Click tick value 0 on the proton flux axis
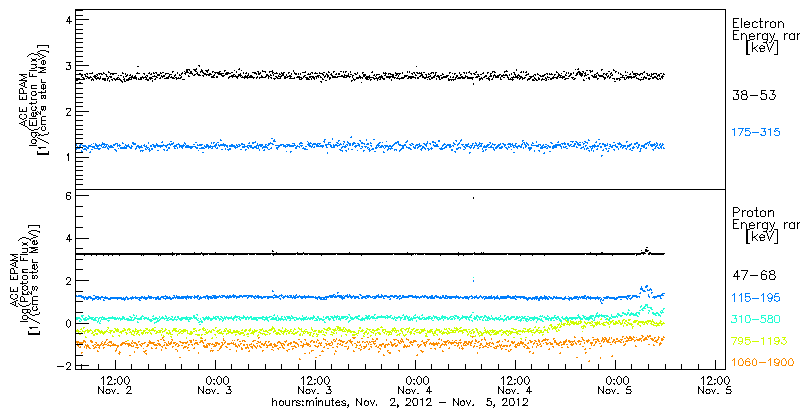 pyautogui.click(x=69, y=323)
